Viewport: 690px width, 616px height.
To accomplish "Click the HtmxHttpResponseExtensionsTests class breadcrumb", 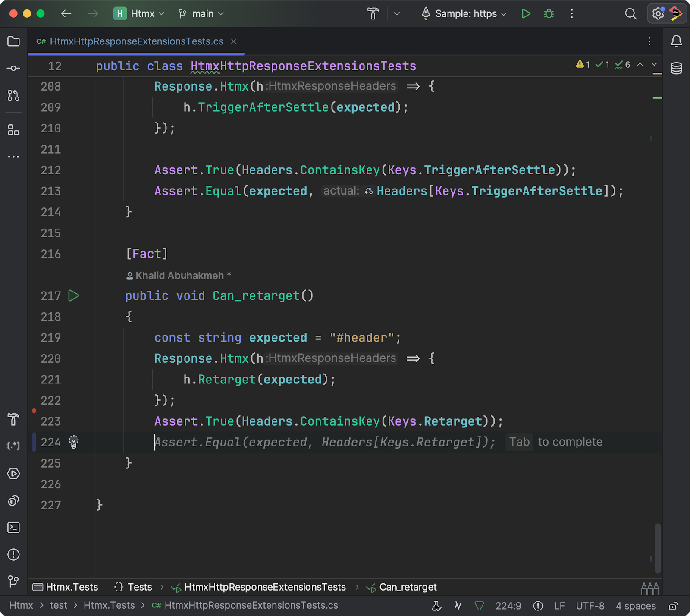I will coord(258,587).
